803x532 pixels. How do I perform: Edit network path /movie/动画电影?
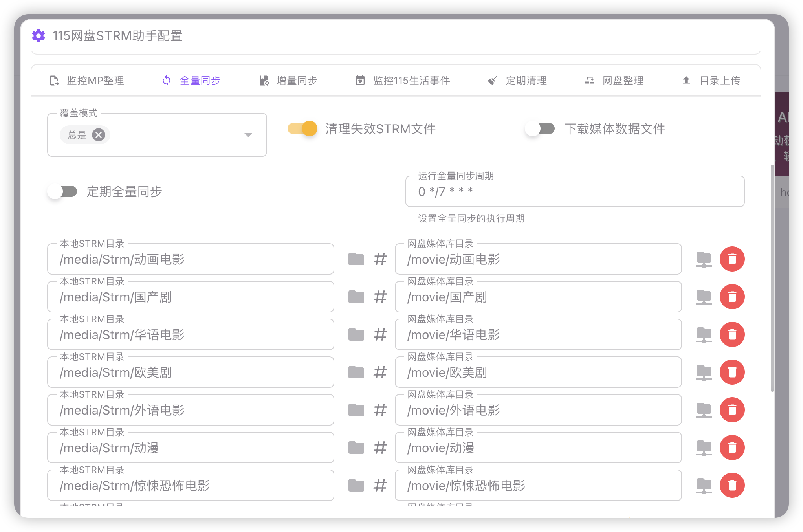(x=538, y=259)
